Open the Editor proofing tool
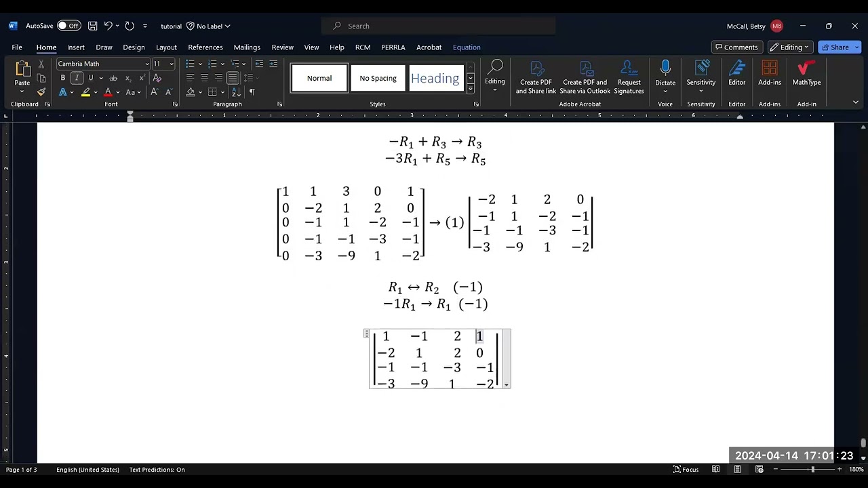The height and width of the screenshot is (488, 868). [x=737, y=73]
